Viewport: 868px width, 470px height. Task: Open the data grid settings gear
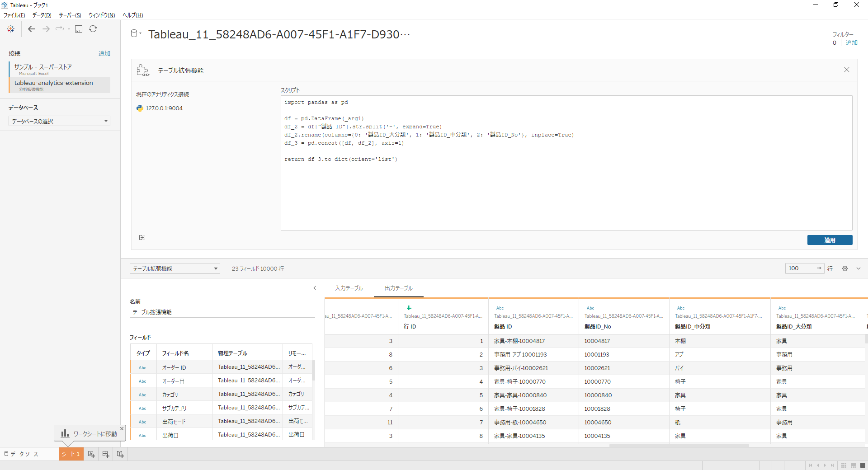845,268
